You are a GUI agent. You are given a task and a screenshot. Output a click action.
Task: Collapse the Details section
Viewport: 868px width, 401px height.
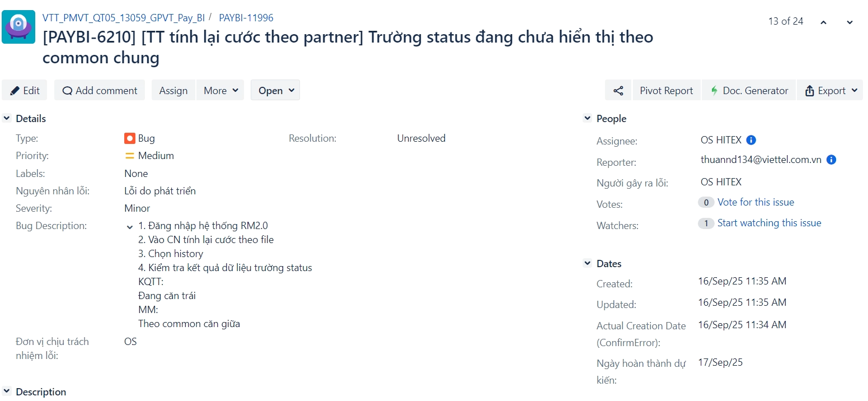[7, 119]
